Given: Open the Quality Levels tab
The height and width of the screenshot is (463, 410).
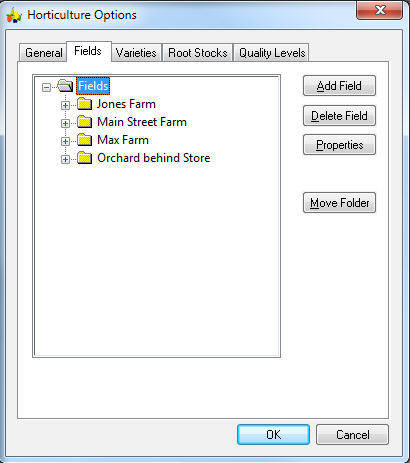Looking at the screenshot, I should (272, 53).
